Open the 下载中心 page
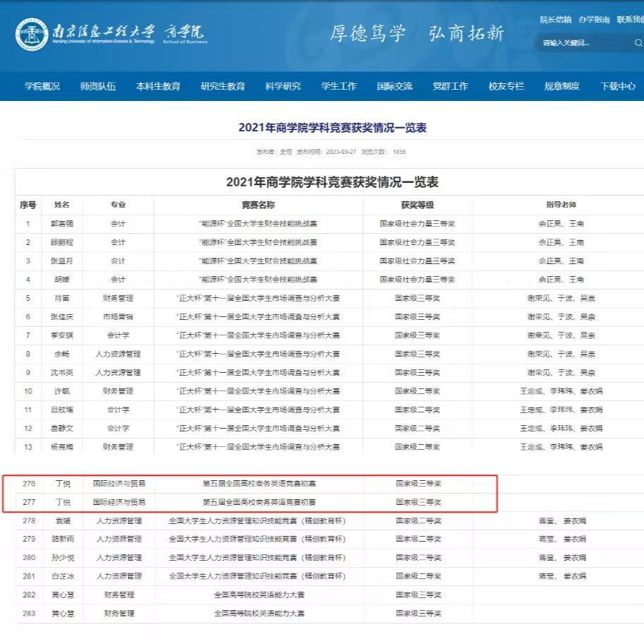 (x=618, y=86)
